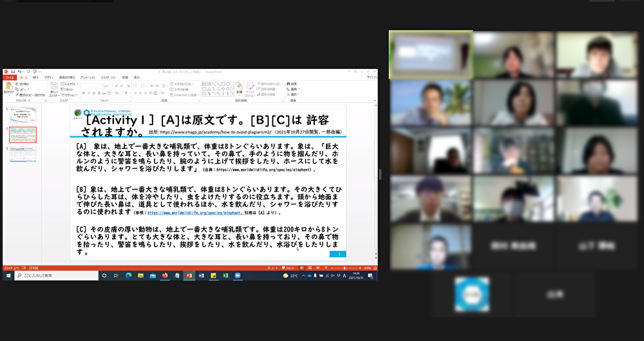Open Zoom app from the taskbar
Screen dimensions: 644x341
pos(238,276)
